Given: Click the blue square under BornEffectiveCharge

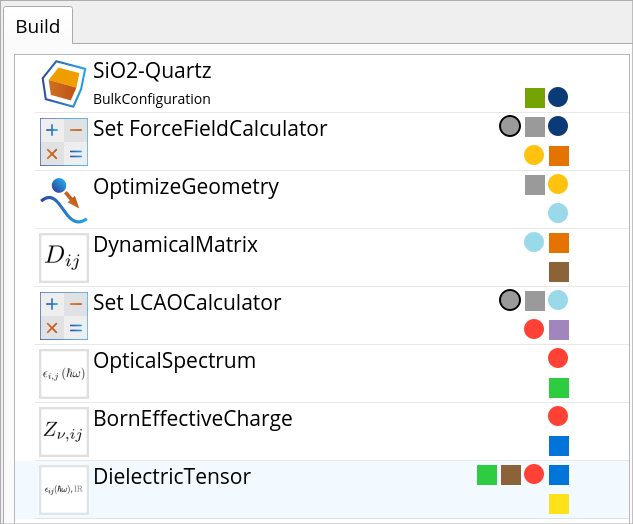Looking at the screenshot, I should click(x=559, y=446).
